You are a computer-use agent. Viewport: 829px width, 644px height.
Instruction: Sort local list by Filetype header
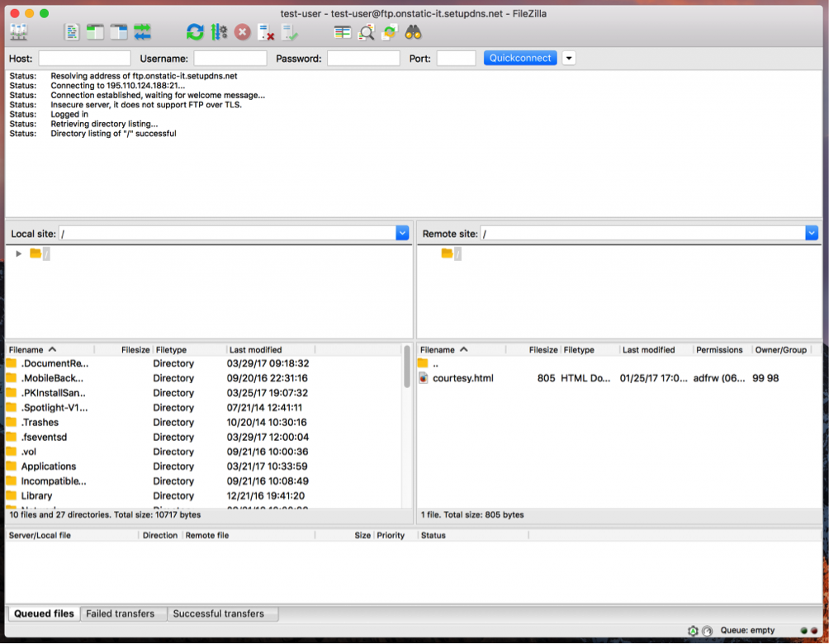point(190,349)
